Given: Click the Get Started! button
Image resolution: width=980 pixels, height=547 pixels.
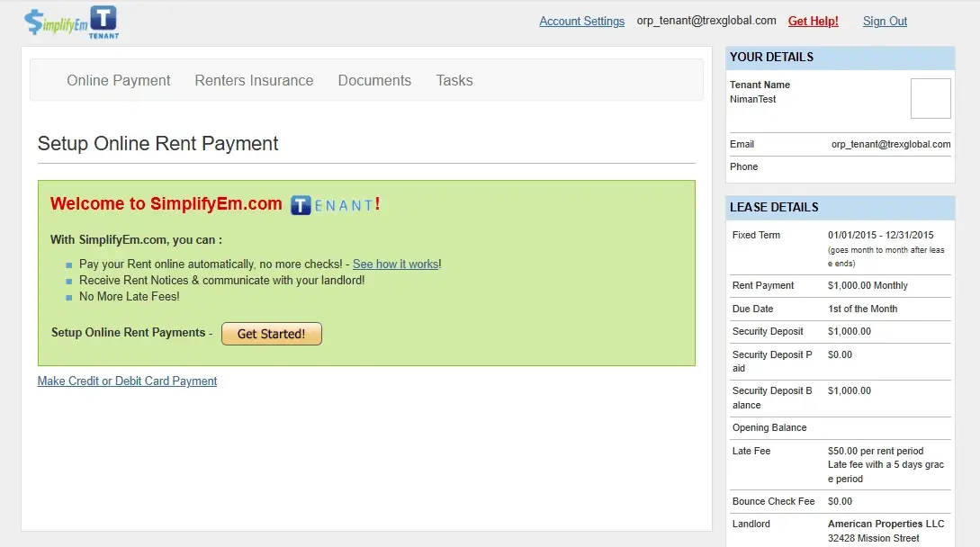Looking at the screenshot, I should point(271,333).
